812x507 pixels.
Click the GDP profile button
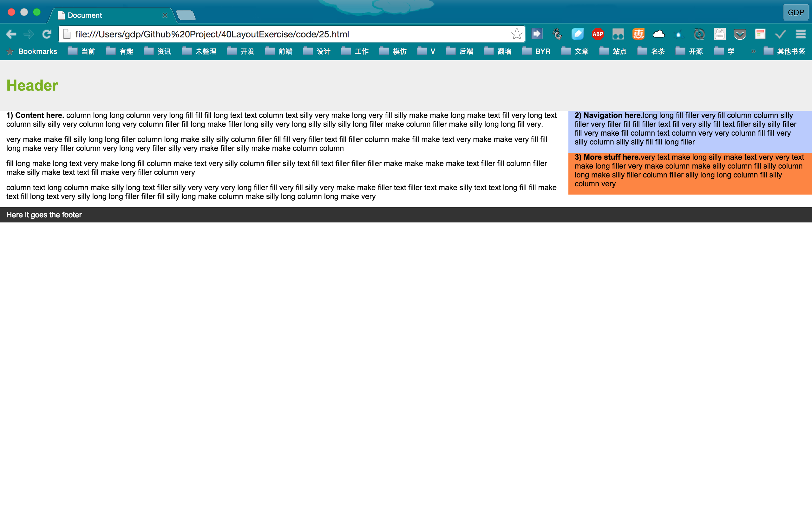pos(796,12)
